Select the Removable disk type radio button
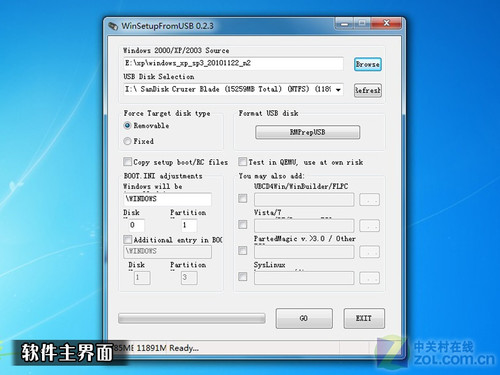The image size is (500, 375). (127, 126)
